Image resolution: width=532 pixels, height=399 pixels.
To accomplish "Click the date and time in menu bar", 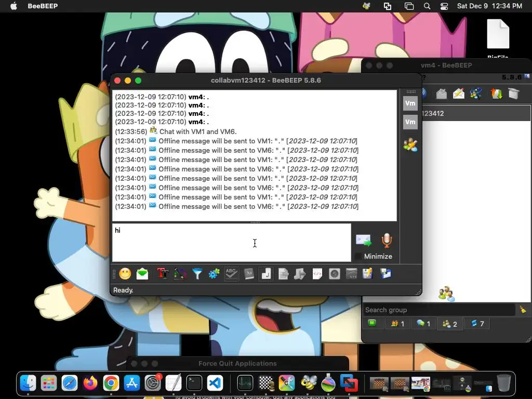I will pos(489,6).
